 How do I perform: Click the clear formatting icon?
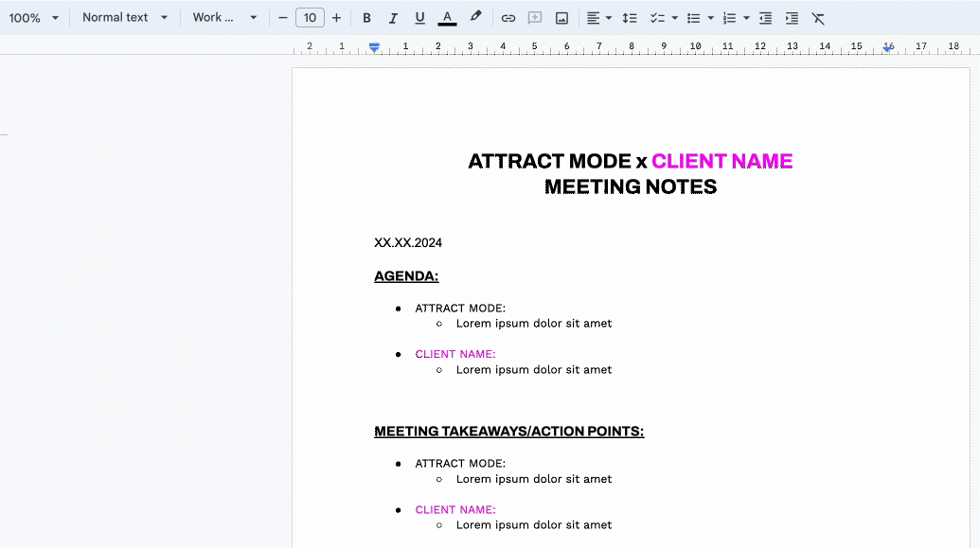pyautogui.click(x=818, y=18)
